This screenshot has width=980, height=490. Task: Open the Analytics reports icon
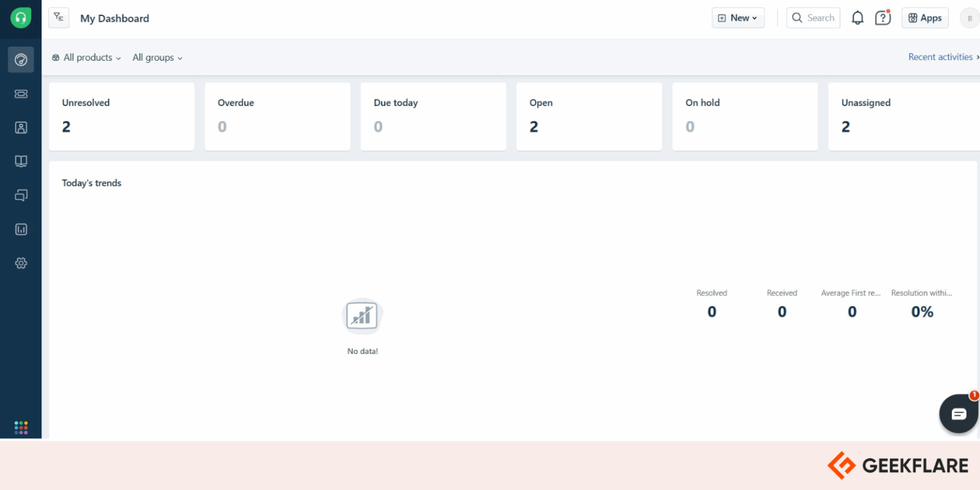tap(20, 228)
